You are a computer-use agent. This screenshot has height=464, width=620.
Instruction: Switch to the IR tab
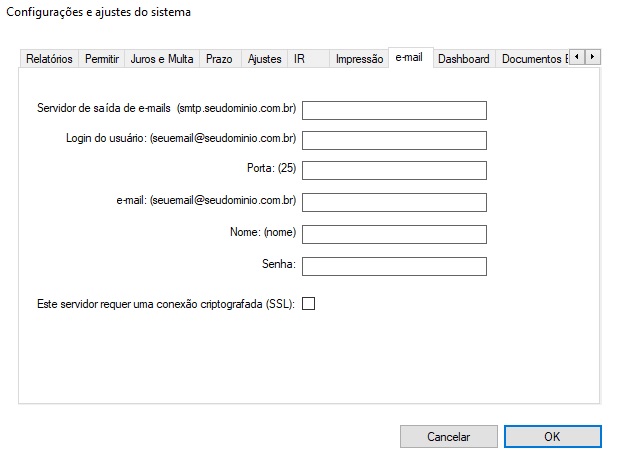coord(299,59)
